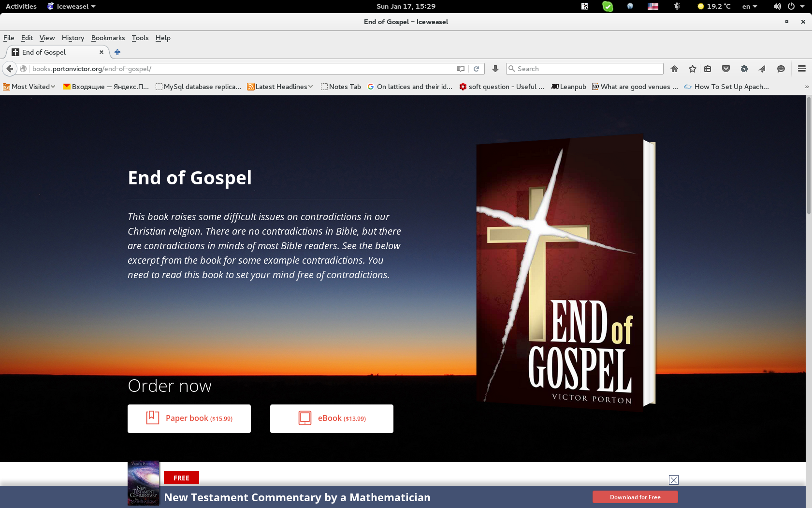This screenshot has height=508, width=812.
Task: Open the Help menu
Action: (163, 38)
